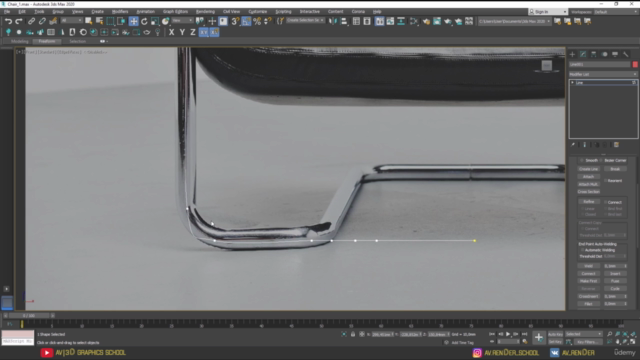Open the Create panel tab

(572, 54)
